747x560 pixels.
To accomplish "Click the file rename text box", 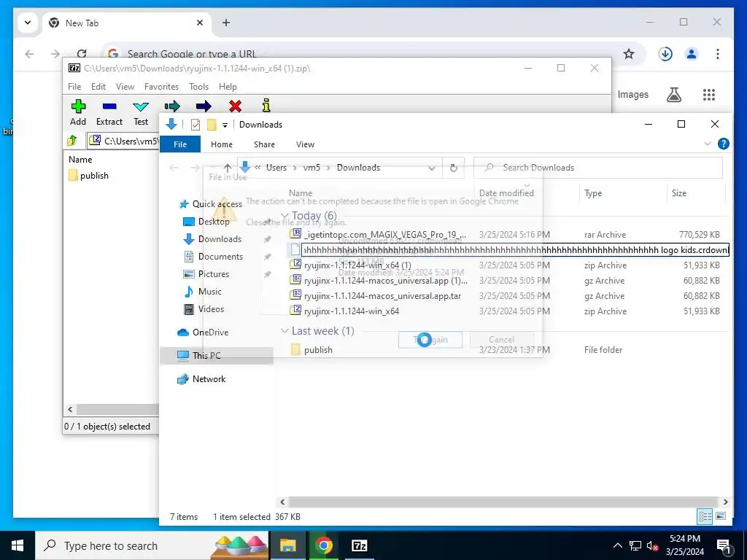I will (x=515, y=250).
